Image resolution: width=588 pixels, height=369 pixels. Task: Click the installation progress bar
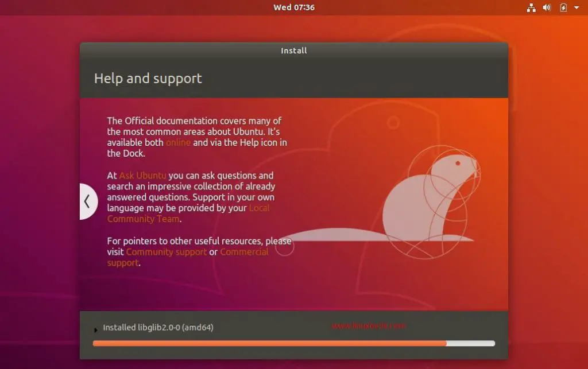[x=293, y=343]
